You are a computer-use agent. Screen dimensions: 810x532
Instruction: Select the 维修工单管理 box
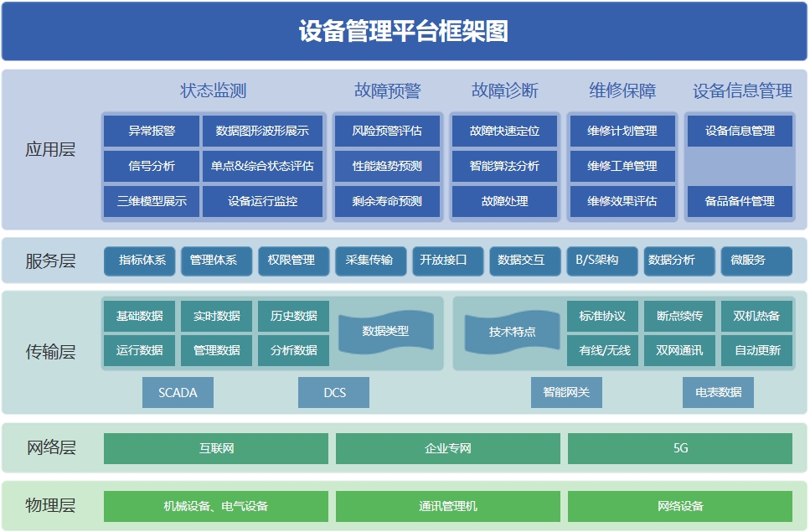click(622, 167)
